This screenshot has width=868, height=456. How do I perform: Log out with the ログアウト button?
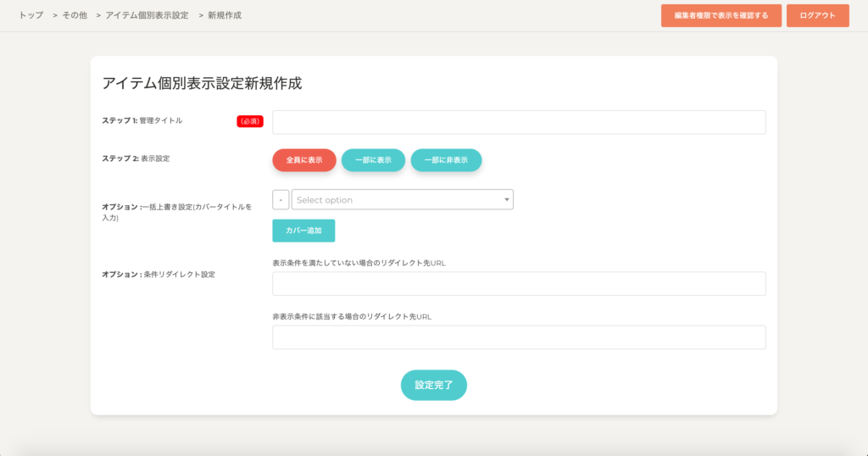(x=817, y=15)
